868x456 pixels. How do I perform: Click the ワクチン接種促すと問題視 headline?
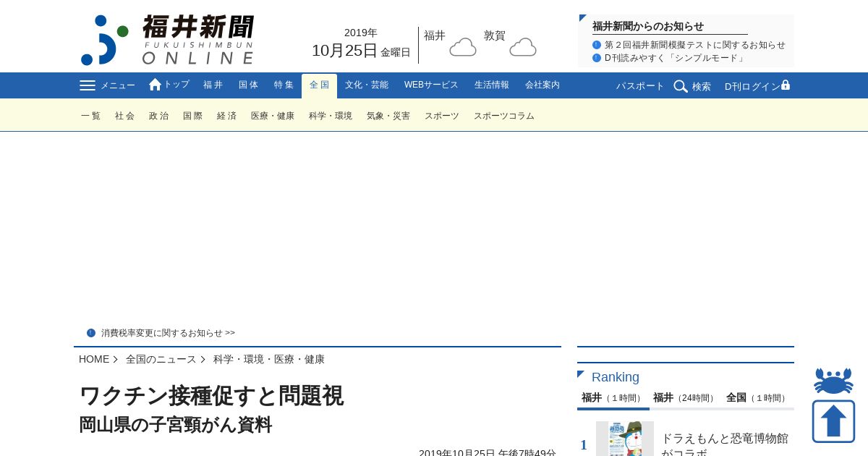coord(211,396)
